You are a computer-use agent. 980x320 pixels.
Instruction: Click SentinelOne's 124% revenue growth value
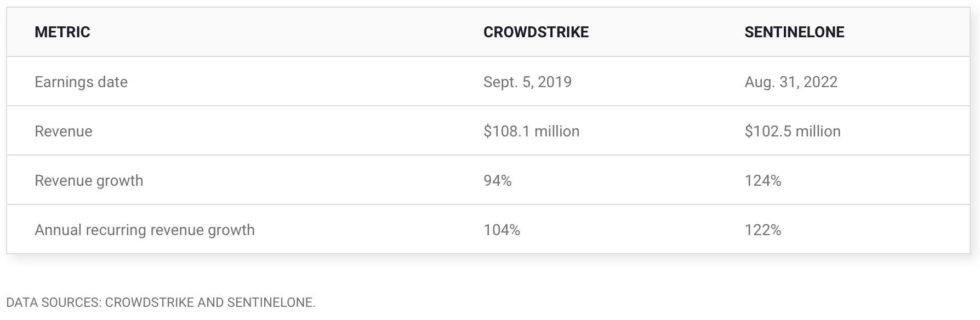[762, 180]
